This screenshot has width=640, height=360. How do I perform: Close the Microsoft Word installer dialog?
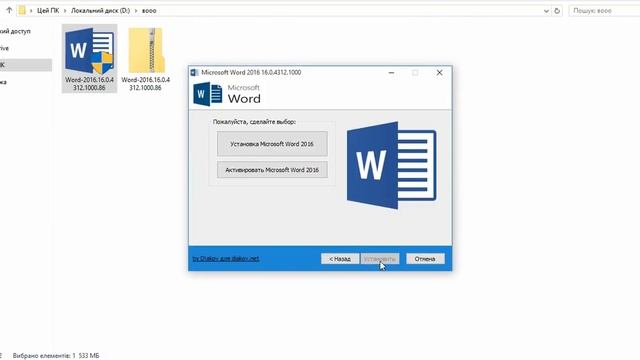tap(439, 73)
